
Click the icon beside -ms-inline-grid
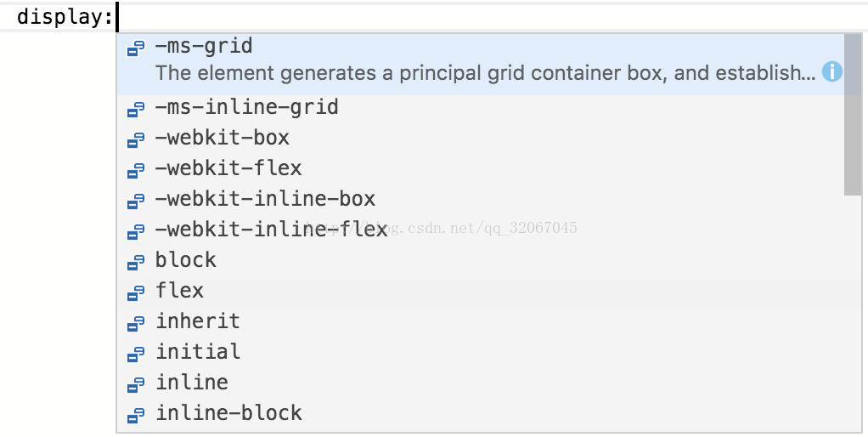(x=136, y=109)
